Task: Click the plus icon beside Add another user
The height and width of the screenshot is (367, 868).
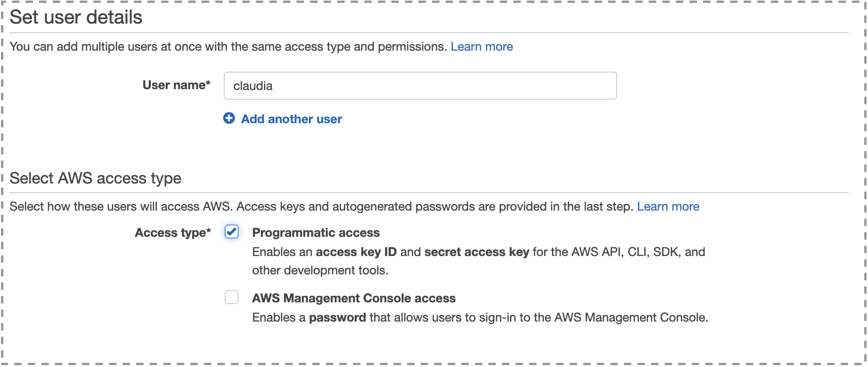Action: (229, 118)
